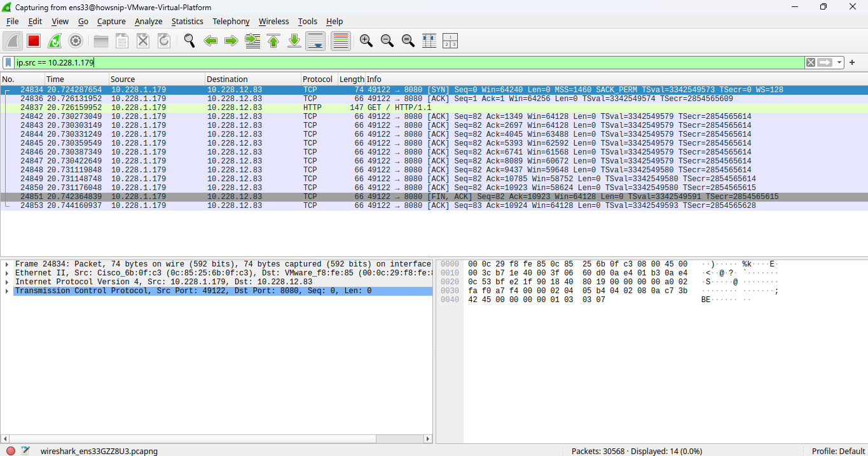Toggle packet list coloring rules

(x=341, y=41)
